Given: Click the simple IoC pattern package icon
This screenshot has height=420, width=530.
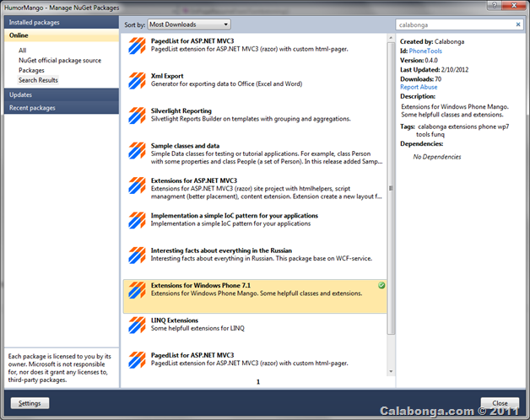Looking at the screenshot, I should [x=137, y=220].
